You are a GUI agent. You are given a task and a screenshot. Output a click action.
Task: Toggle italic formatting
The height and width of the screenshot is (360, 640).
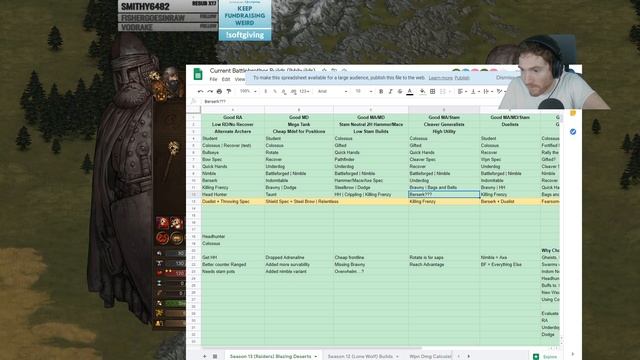(x=390, y=91)
